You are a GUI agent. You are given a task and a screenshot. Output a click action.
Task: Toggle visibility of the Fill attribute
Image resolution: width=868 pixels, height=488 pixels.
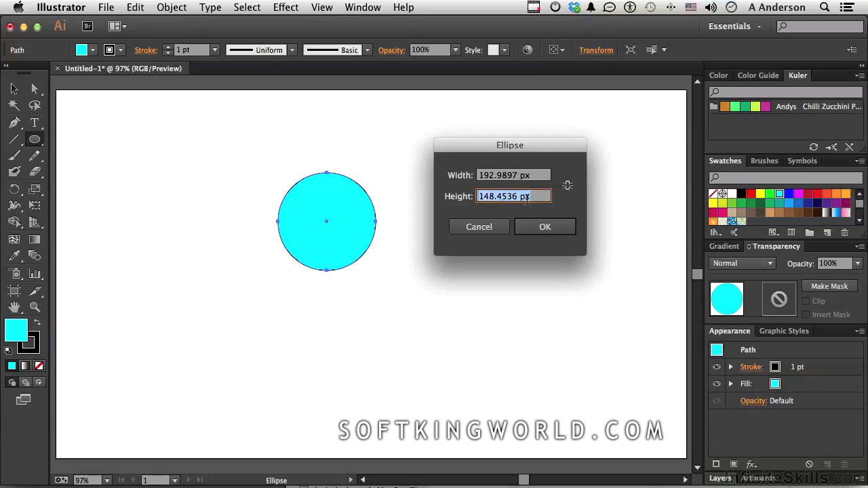717,384
